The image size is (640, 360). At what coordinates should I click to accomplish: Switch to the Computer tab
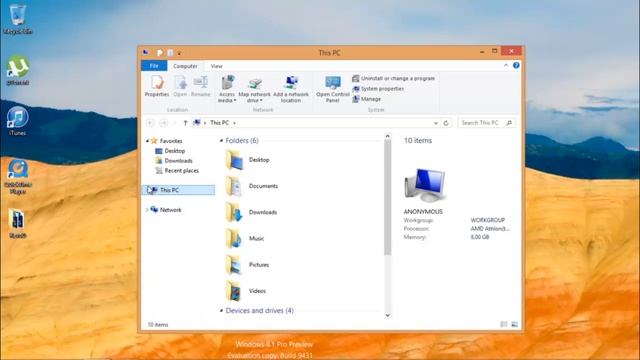(185, 66)
